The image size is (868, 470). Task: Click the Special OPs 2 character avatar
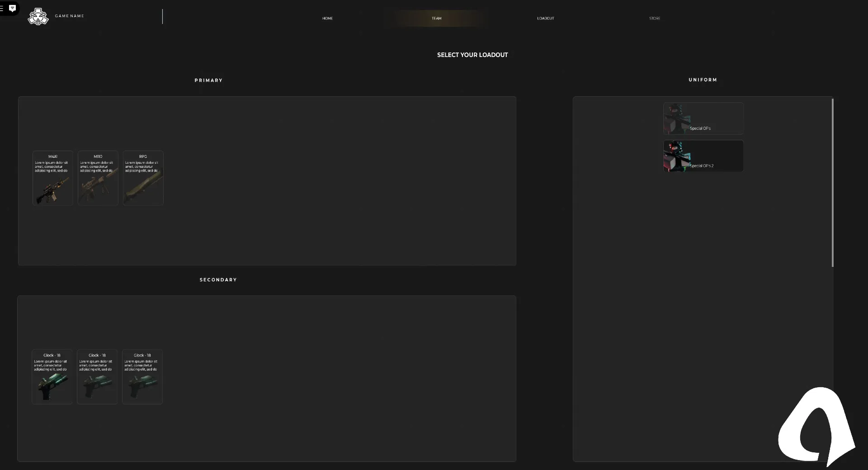[x=676, y=156]
